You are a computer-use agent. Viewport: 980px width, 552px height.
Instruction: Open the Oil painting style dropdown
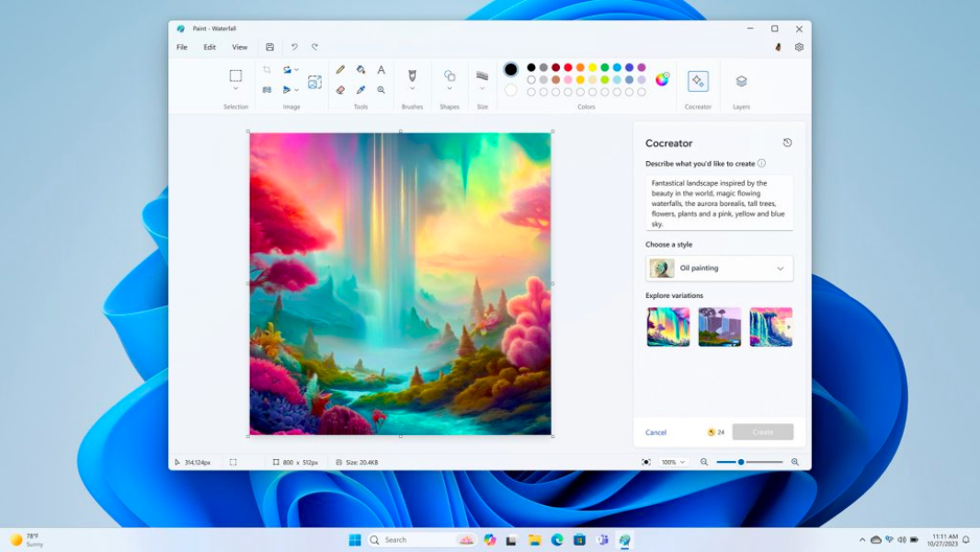(x=720, y=268)
